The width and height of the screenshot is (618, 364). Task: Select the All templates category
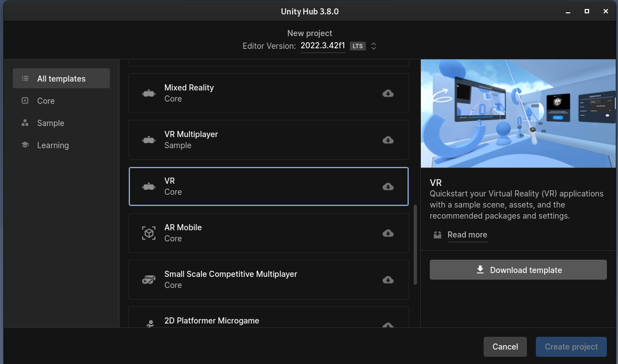[61, 79]
